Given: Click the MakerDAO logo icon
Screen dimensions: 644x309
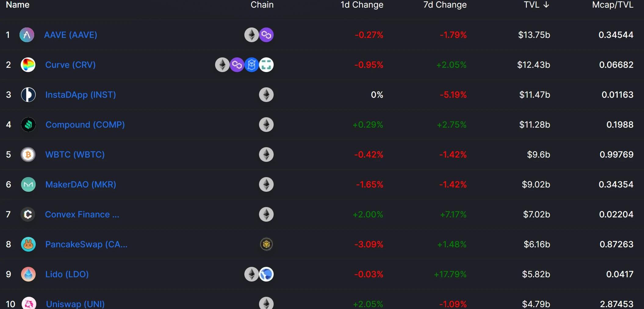Looking at the screenshot, I should point(28,184).
